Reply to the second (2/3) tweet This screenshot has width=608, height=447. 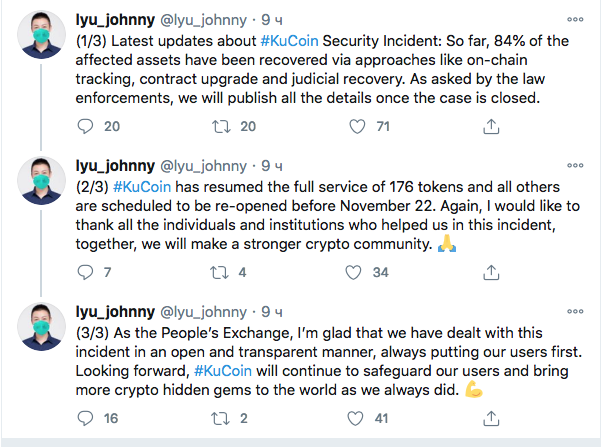(85, 272)
